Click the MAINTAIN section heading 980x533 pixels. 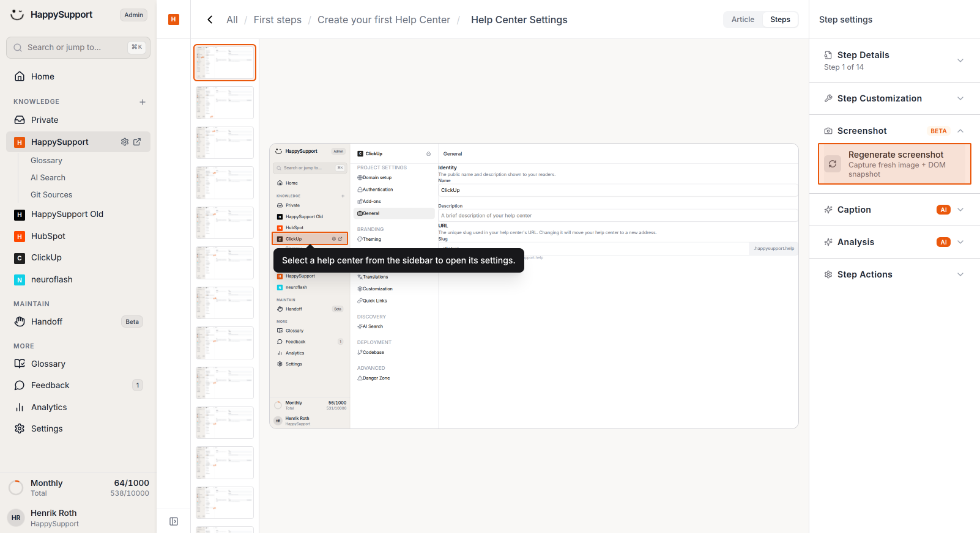[x=32, y=304]
